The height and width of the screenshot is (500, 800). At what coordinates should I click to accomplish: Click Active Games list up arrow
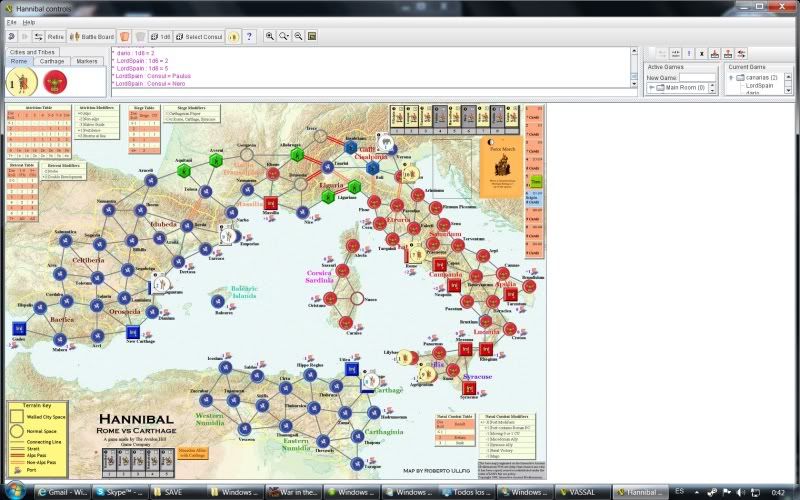click(712, 85)
